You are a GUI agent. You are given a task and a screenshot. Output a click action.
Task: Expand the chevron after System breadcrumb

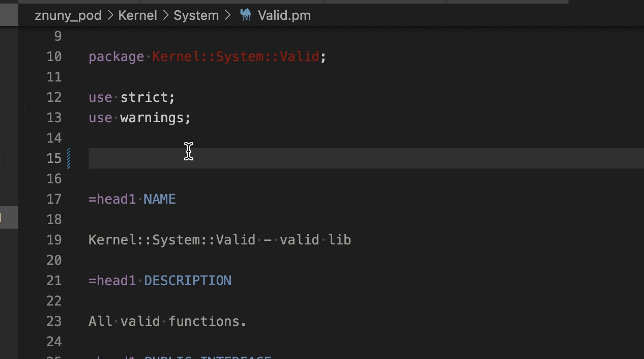coord(227,16)
